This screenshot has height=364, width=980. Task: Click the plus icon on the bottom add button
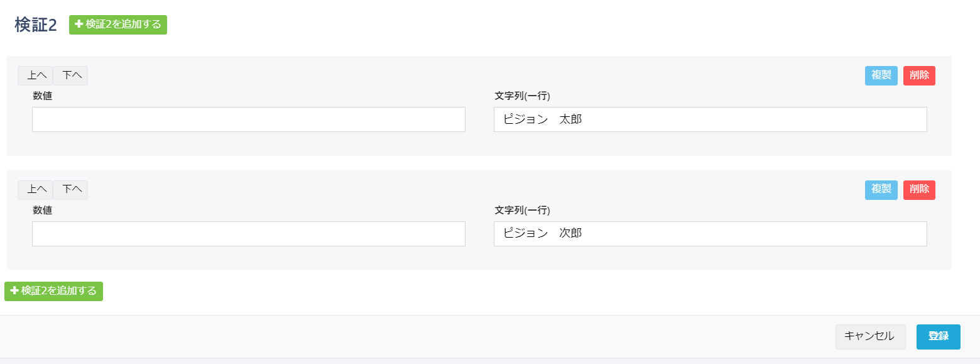click(x=14, y=291)
